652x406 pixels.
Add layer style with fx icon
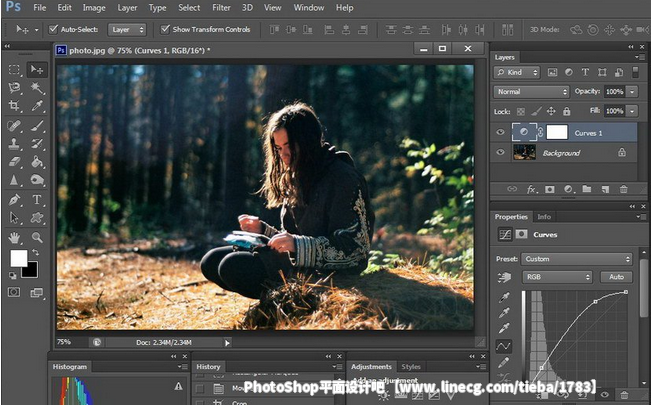[531, 189]
